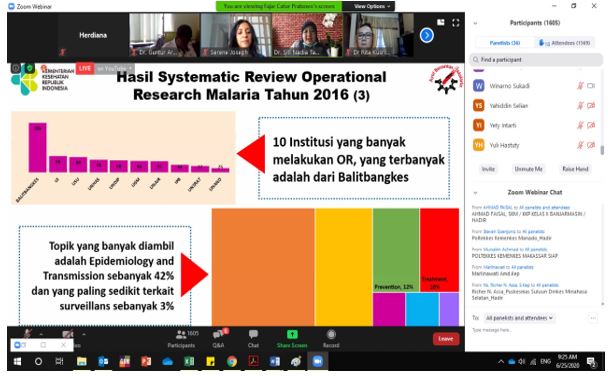The height and width of the screenshot is (376, 611).
Task: Open the View Options dropdown
Action: (372, 6)
